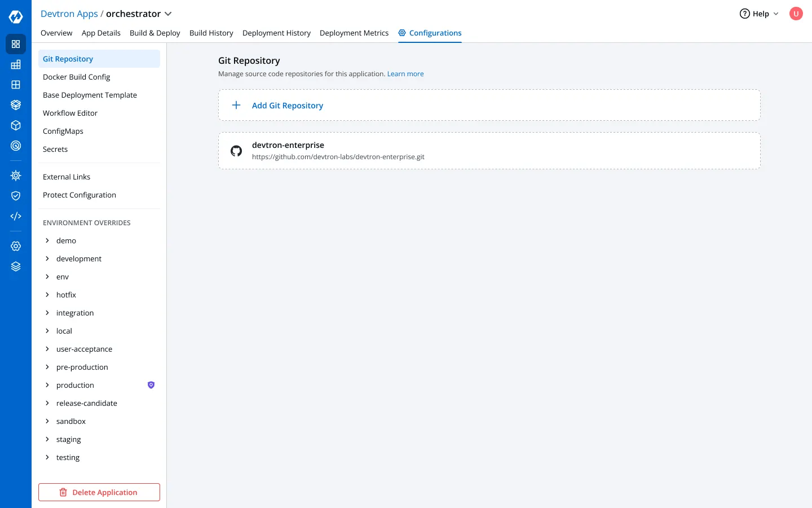Open the circular target sidebar icon
This screenshot has width=812, height=508.
click(x=16, y=146)
